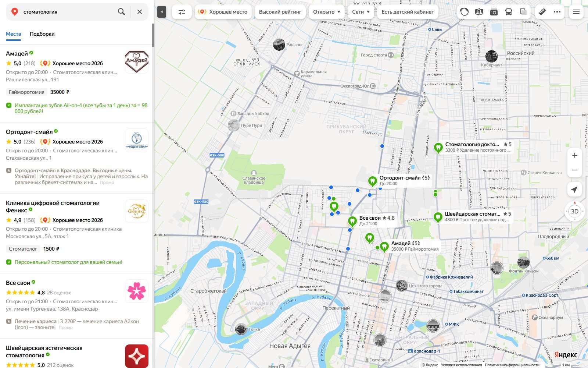
Task: Open 'Клиника цифровой стоматологии Феникс' listing
Action: point(53,207)
